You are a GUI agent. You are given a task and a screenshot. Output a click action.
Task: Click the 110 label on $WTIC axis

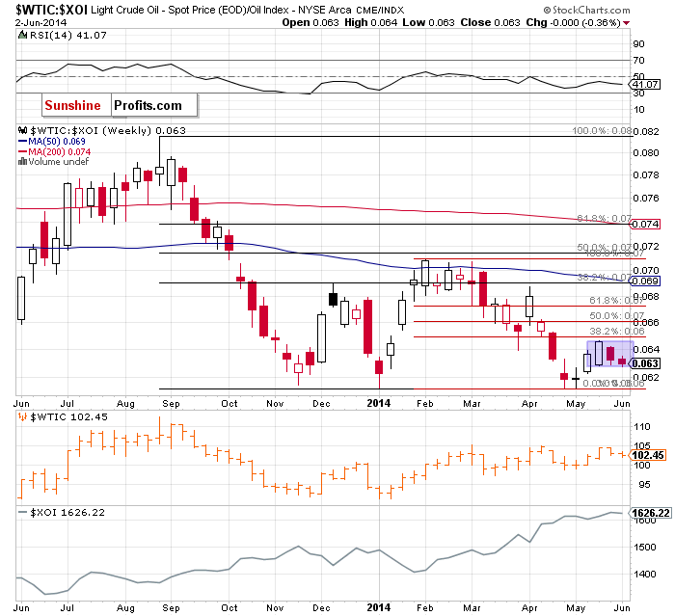point(642,427)
